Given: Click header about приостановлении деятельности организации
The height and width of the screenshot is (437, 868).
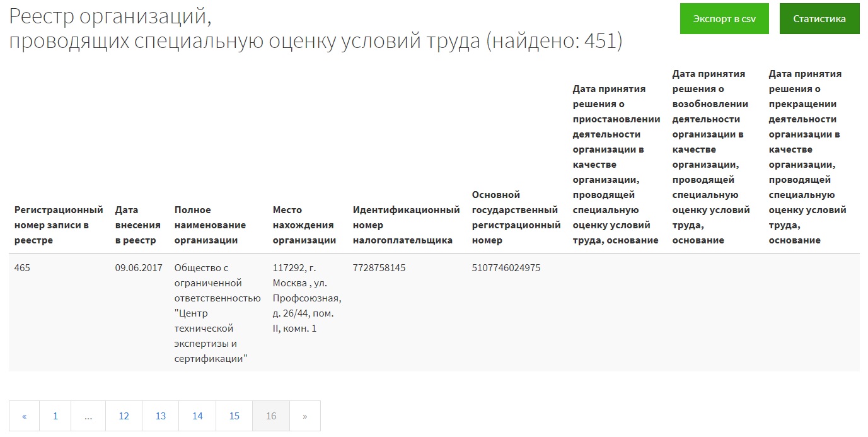Looking at the screenshot, I should coord(616,165).
